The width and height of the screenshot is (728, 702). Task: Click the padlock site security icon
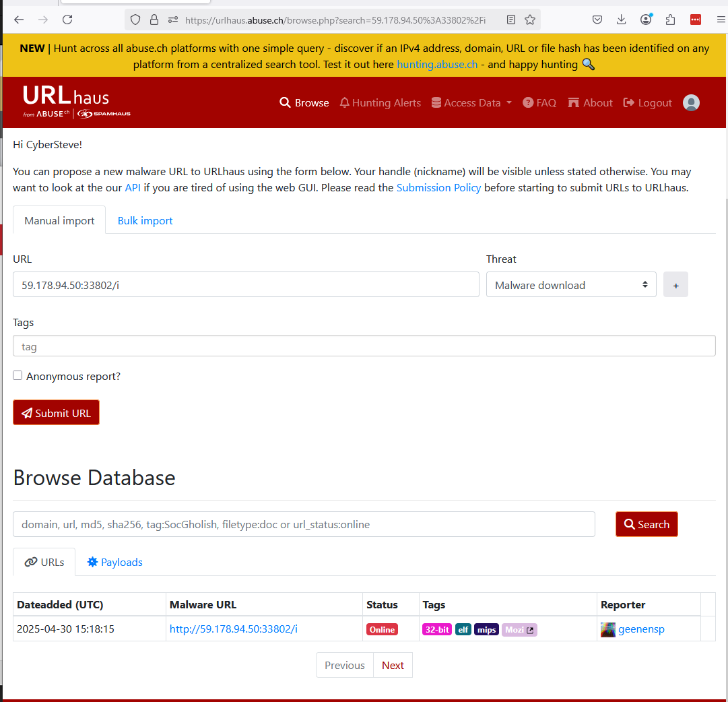click(154, 20)
